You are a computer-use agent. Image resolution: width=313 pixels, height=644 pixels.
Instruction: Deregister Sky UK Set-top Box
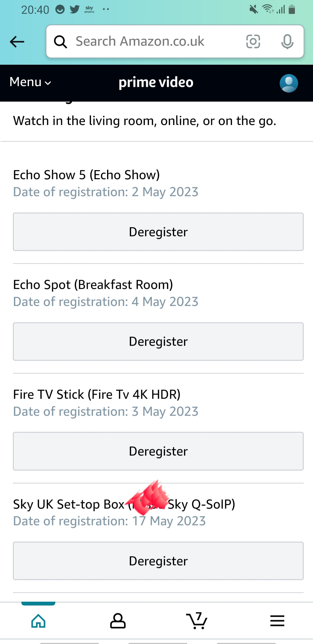(x=158, y=561)
